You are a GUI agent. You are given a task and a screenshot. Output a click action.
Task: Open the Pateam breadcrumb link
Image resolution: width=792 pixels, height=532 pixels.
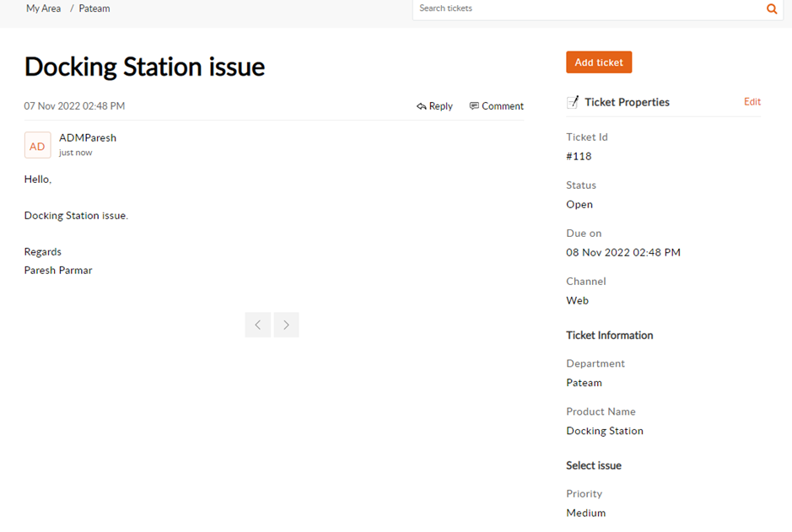(x=94, y=8)
